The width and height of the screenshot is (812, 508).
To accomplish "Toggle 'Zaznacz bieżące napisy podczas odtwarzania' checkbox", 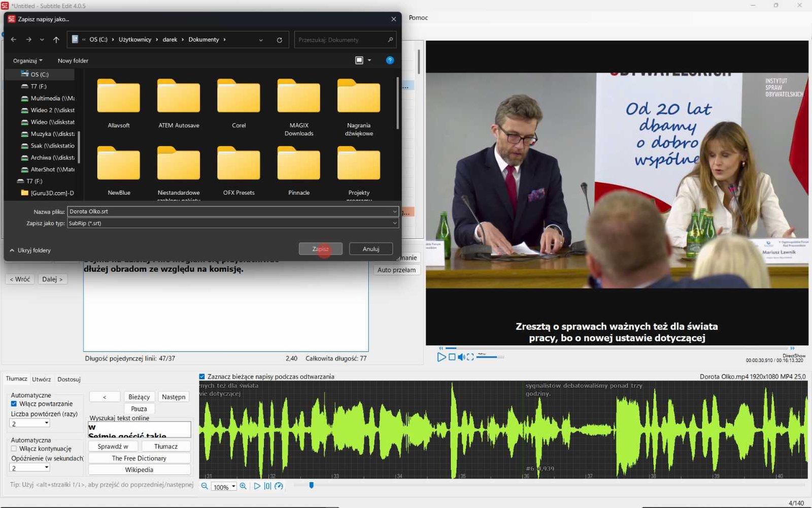I will [x=202, y=376].
